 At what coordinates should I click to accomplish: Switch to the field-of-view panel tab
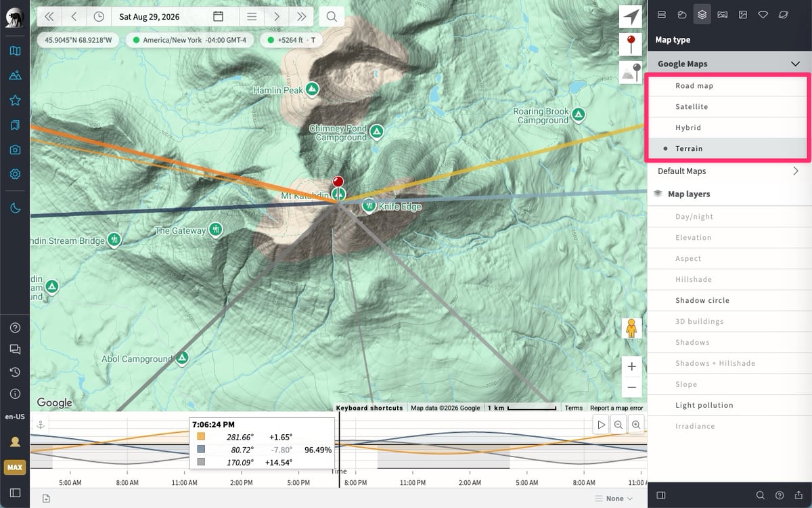(x=763, y=14)
